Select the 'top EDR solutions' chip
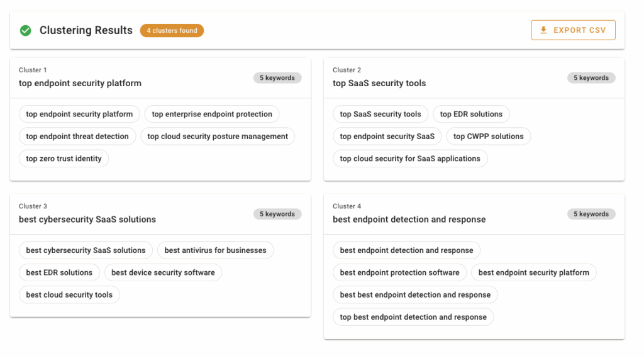The image size is (644, 358). pyautogui.click(x=471, y=115)
